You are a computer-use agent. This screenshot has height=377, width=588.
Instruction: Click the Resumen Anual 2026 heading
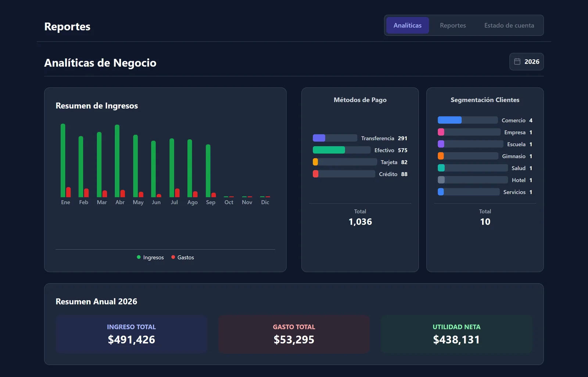click(x=96, y=302)
